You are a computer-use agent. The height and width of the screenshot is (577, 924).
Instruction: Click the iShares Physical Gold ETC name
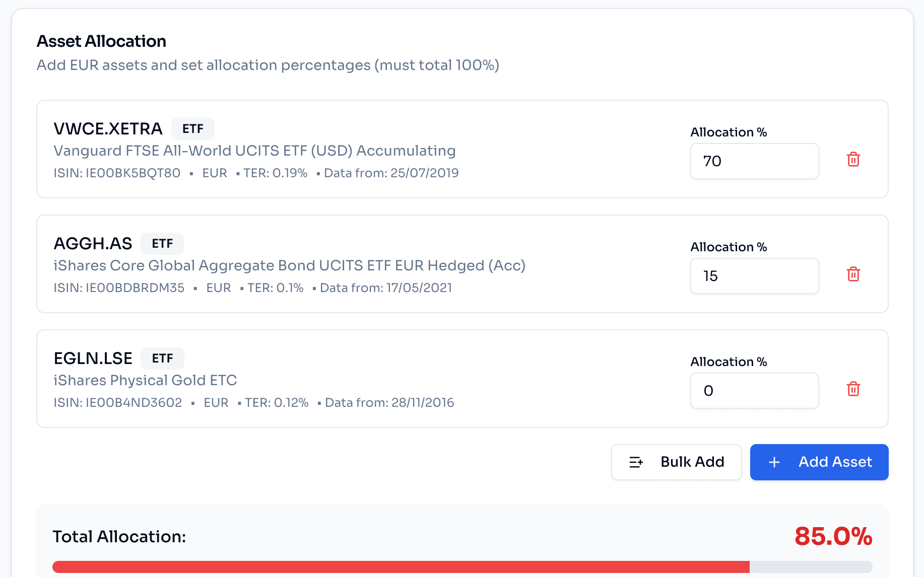click(145, 380)
